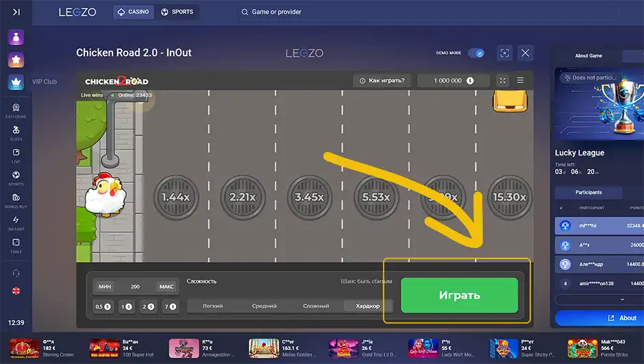Screen dimensions: 644x364
Task: Click the 1.44x manhole multiplier
Action: (x=176, y=197)
